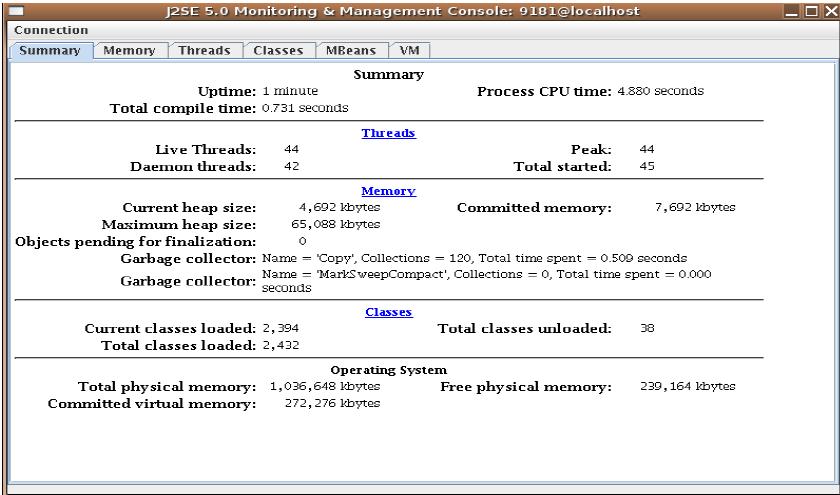The image size is (840, 495).
Task: Minimize the monitoring console window
Action: (x=792, y=11)
